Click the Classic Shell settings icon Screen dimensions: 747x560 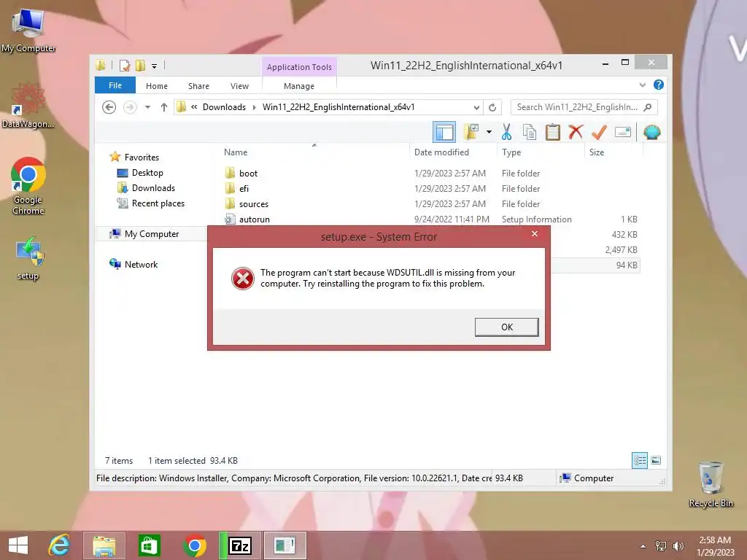coord(651,132)
